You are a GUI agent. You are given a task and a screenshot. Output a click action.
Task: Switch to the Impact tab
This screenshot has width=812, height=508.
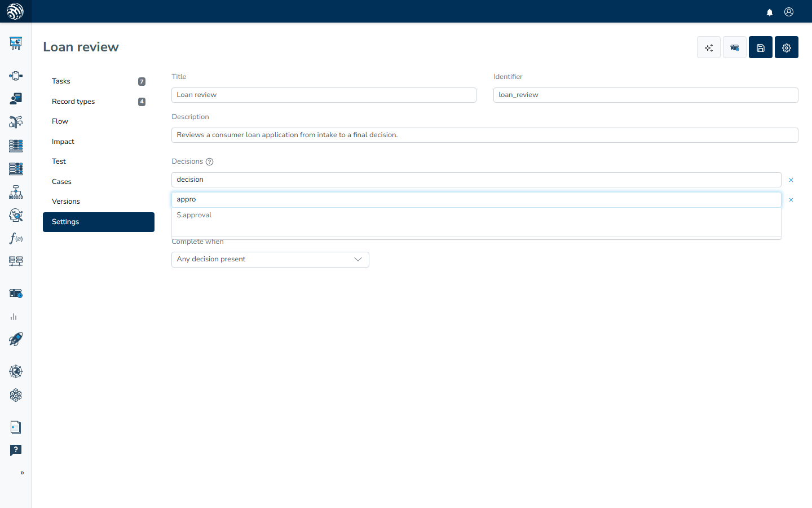(99, 142)
